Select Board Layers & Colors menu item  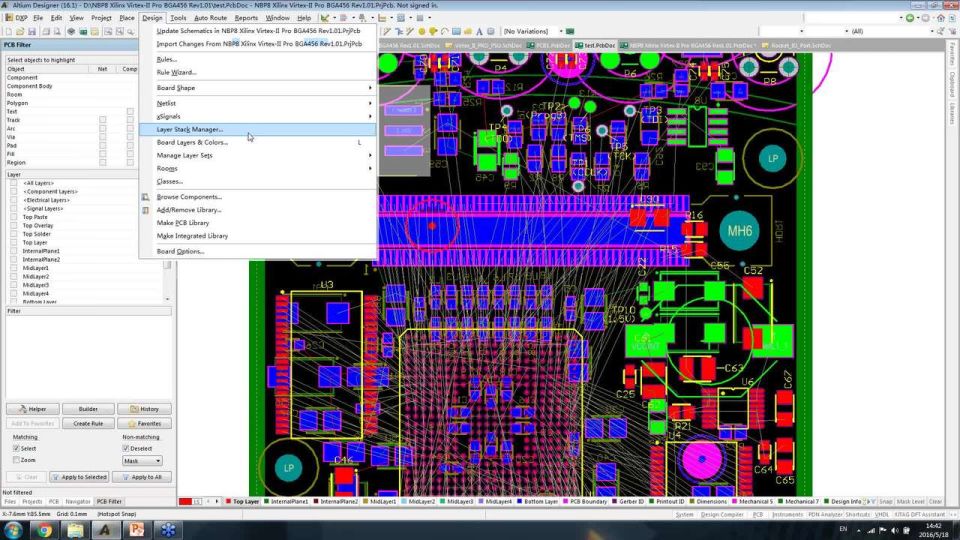(258, 142)
